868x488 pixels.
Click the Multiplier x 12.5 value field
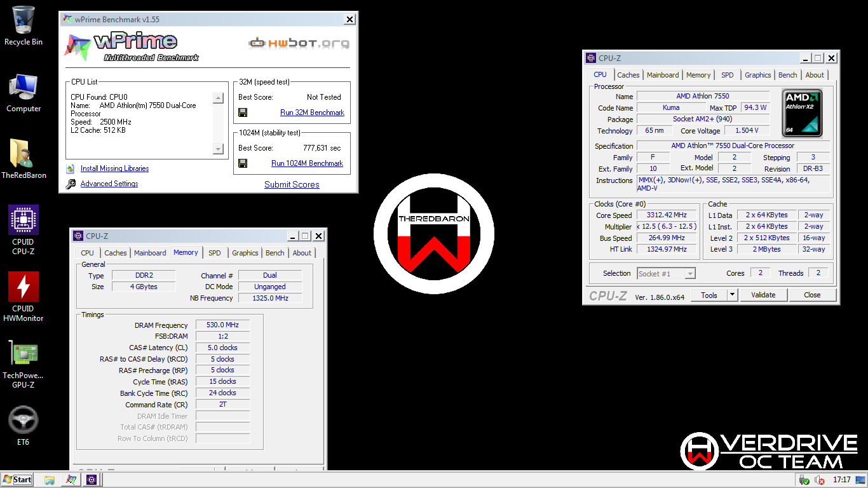coord(667,226)
